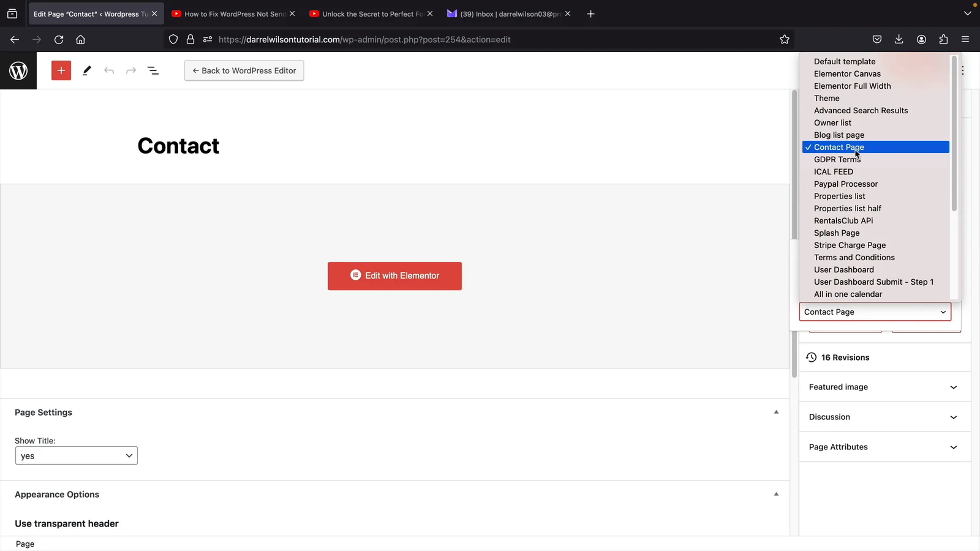Open the Document Overview list icon
Image resolution: width=980 pixels, height=551 pixels.
click(153, 70)
